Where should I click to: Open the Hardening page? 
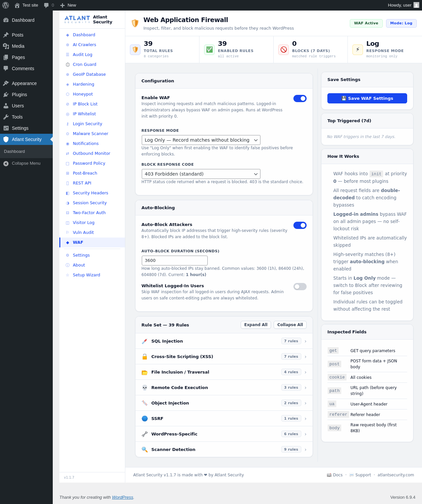pyautogui.click(x=92, y=84)
